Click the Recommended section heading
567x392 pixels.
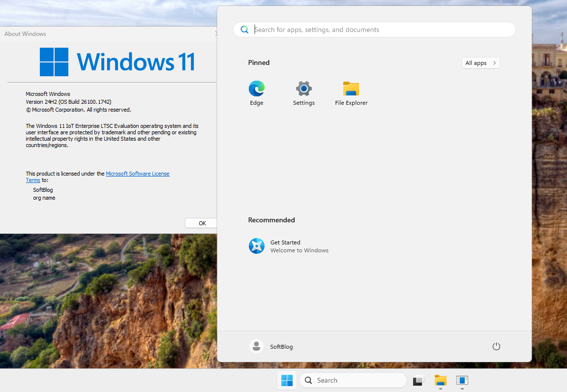(271, 220)
